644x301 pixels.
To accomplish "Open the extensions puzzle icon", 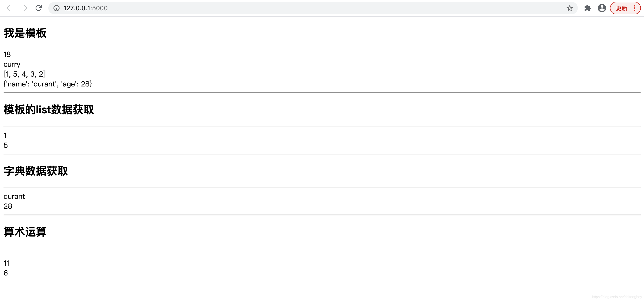I will click(588, 8).
